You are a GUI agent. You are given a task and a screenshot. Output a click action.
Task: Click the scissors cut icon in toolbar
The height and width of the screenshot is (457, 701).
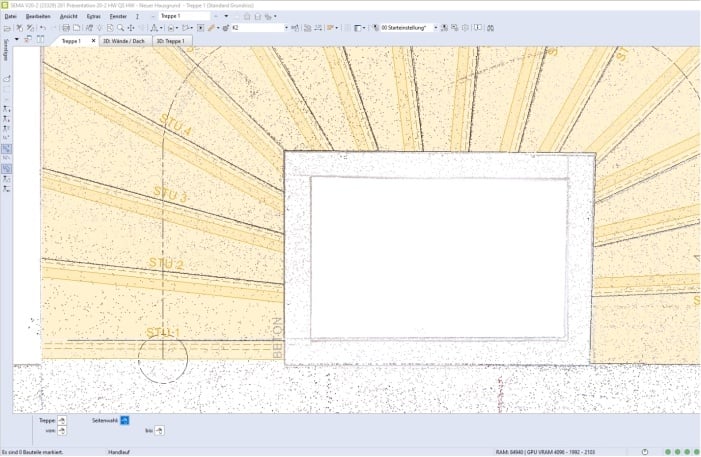pyautogui.click(x=19, y=28)
